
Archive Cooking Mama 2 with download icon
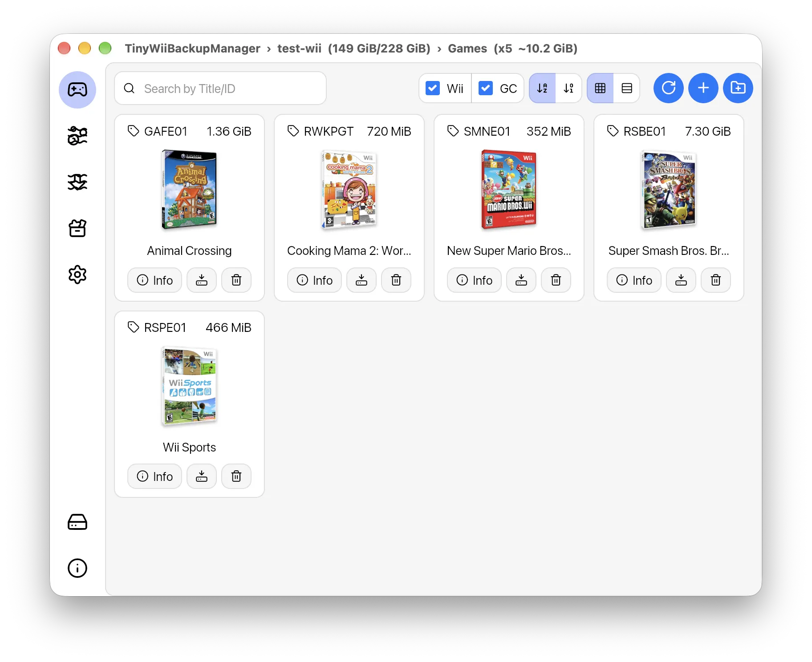(x=361, y=280)
